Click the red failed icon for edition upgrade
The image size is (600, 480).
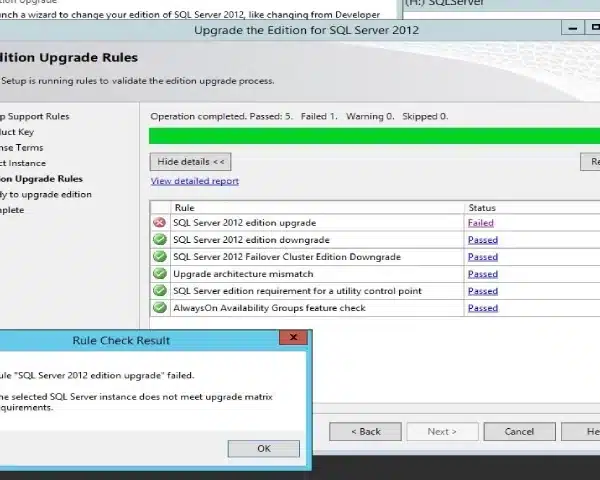[x=160, y=223]
